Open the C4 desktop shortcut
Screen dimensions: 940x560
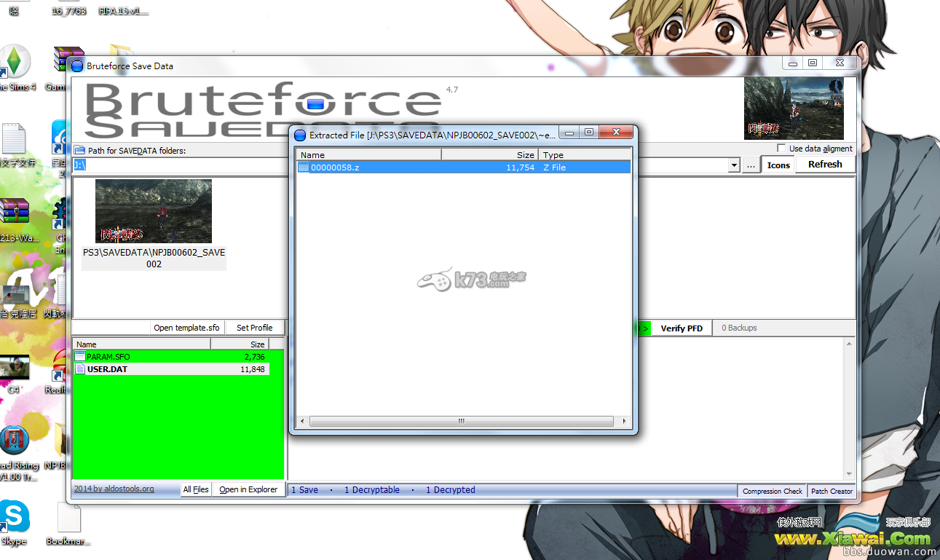[x=14, y=374]
